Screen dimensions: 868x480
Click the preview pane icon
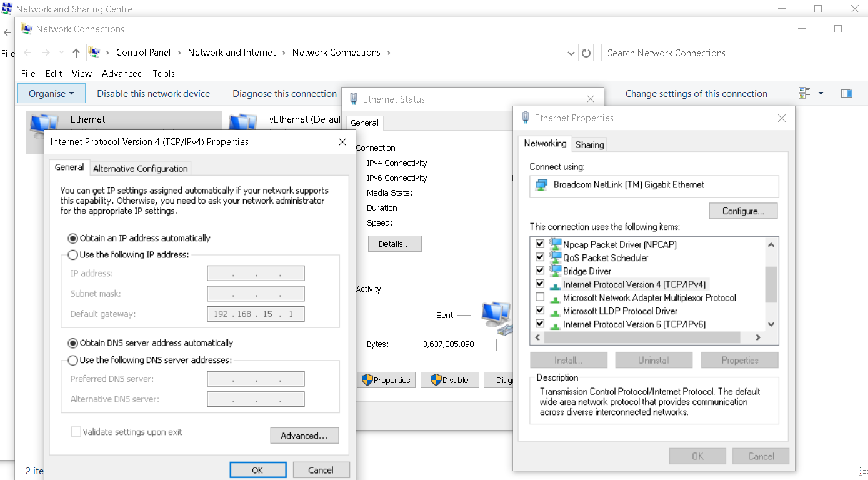point(847,93)
